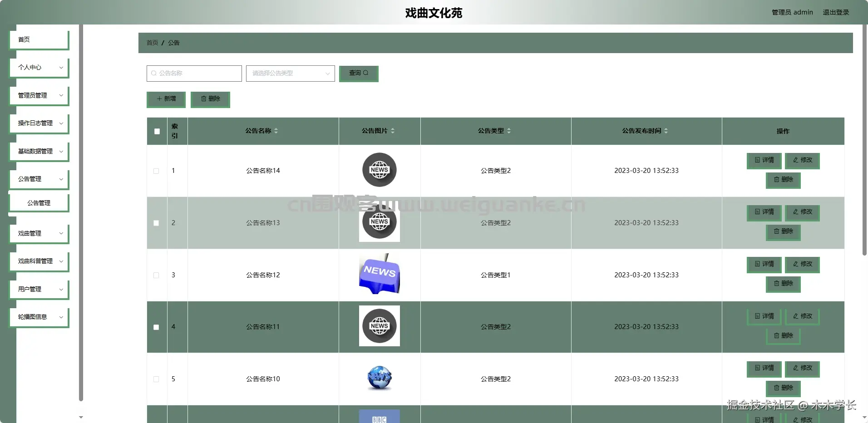Click 删除 for 公告名称10
868x423 pixels.
(x=783, y=389)
